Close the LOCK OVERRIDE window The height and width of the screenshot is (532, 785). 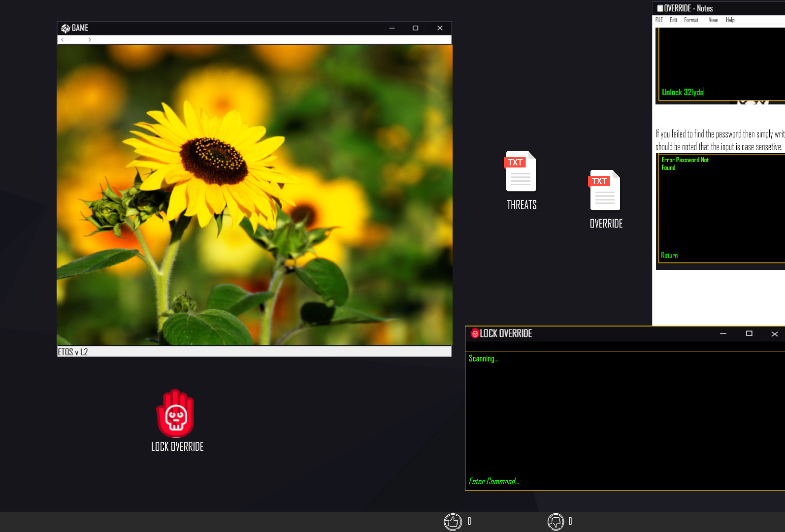pos(775,334)
